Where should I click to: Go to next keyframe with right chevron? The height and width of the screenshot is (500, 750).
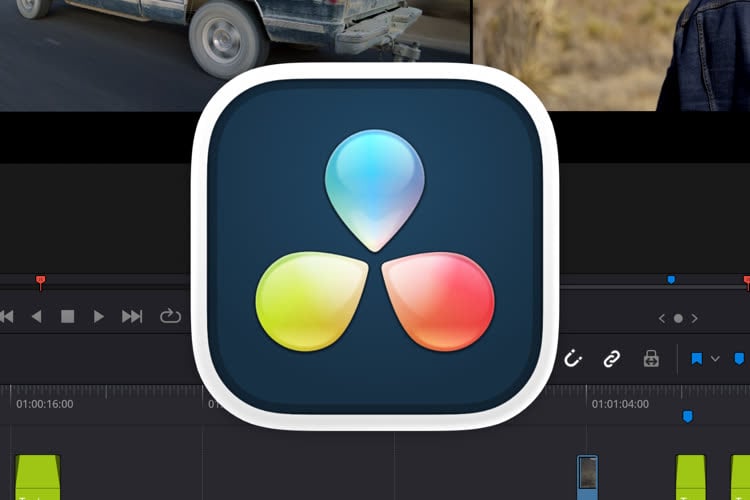(695, 318)
